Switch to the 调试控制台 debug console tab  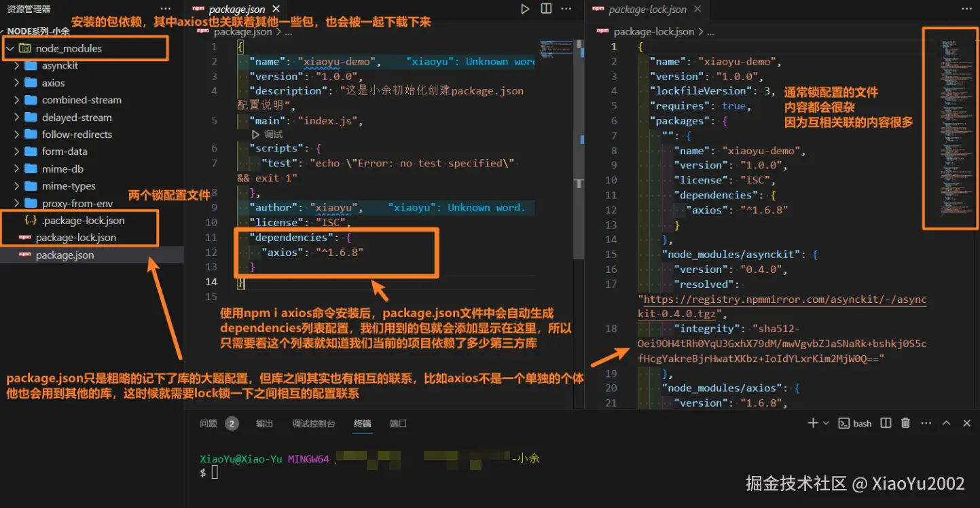(314, 423)
